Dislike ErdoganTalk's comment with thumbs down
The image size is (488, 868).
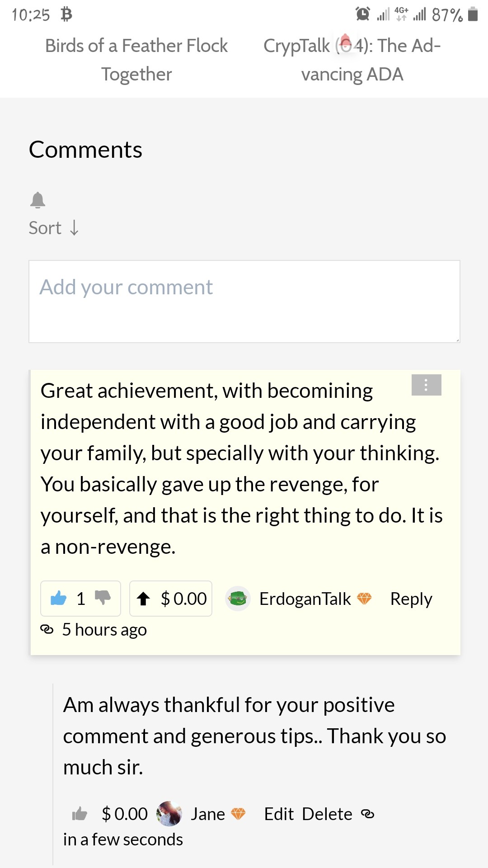coord(103,598)
